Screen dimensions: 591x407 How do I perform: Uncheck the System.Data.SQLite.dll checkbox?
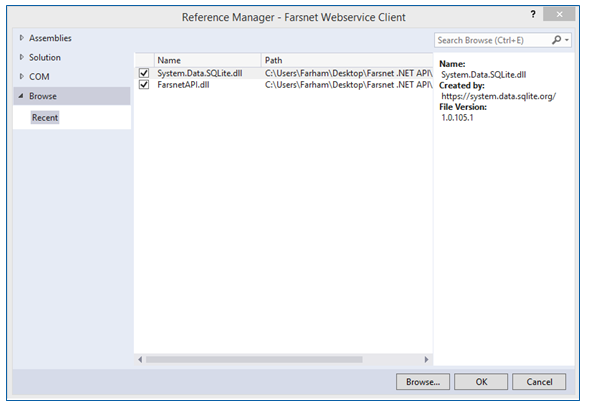pyautogui.click(x=144, y=73)
